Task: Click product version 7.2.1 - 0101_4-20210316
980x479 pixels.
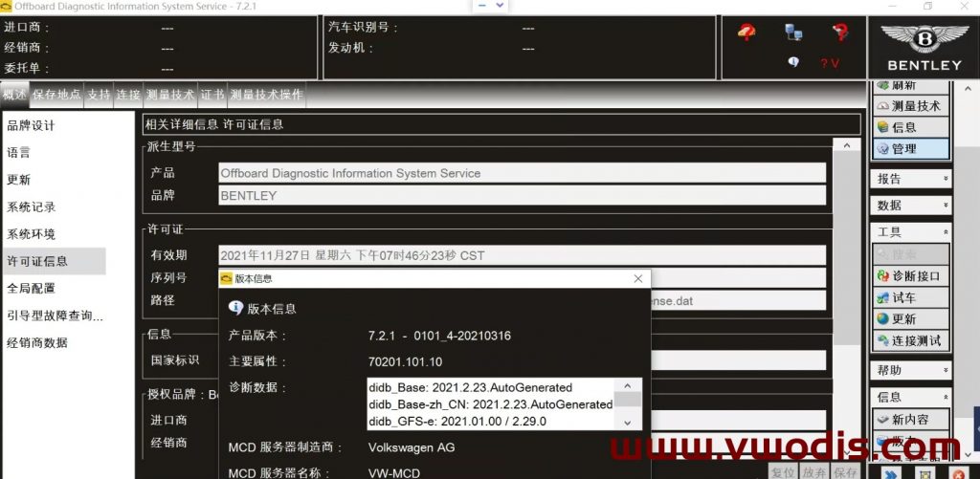Action: point(439,336)
